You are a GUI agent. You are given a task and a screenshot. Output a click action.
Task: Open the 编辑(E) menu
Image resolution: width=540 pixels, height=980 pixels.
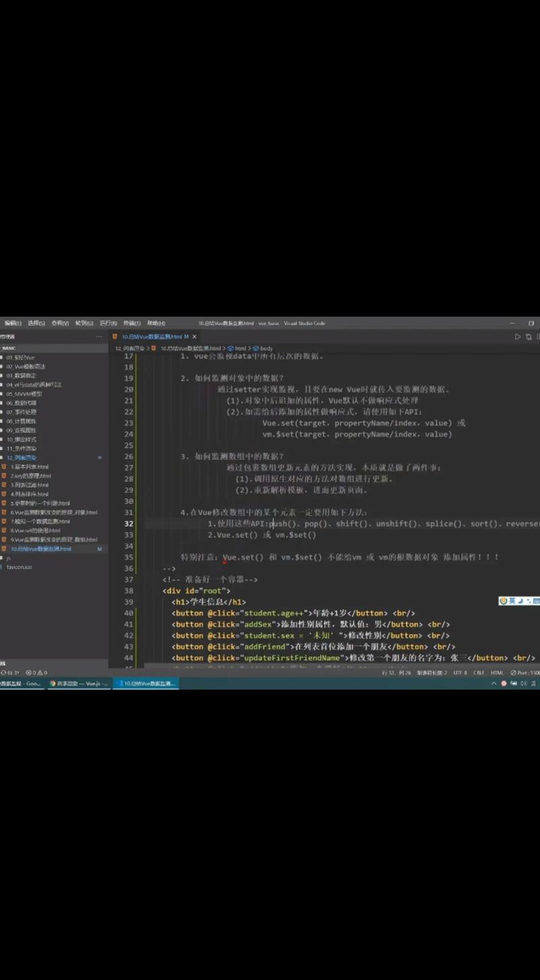tap(13, 324)
